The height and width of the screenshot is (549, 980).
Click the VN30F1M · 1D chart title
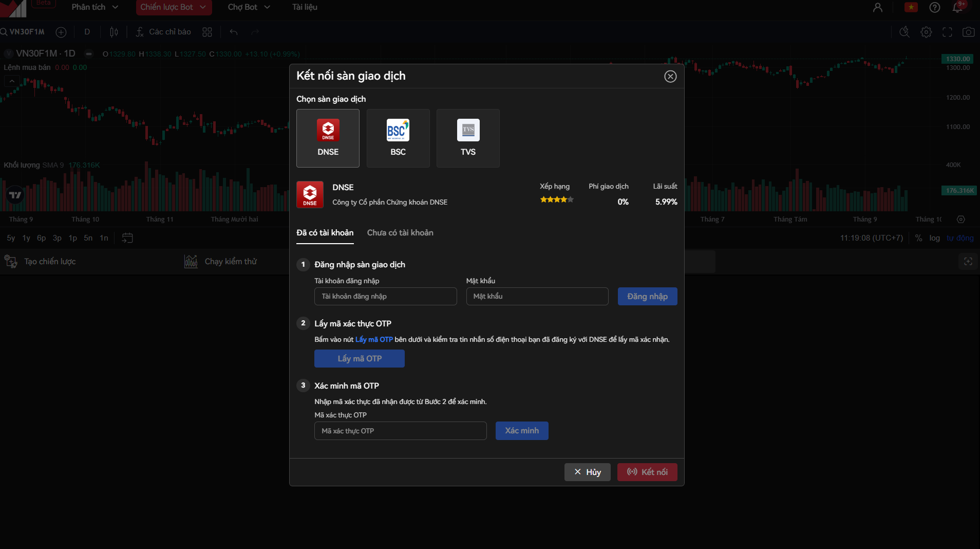click(45, 53)
